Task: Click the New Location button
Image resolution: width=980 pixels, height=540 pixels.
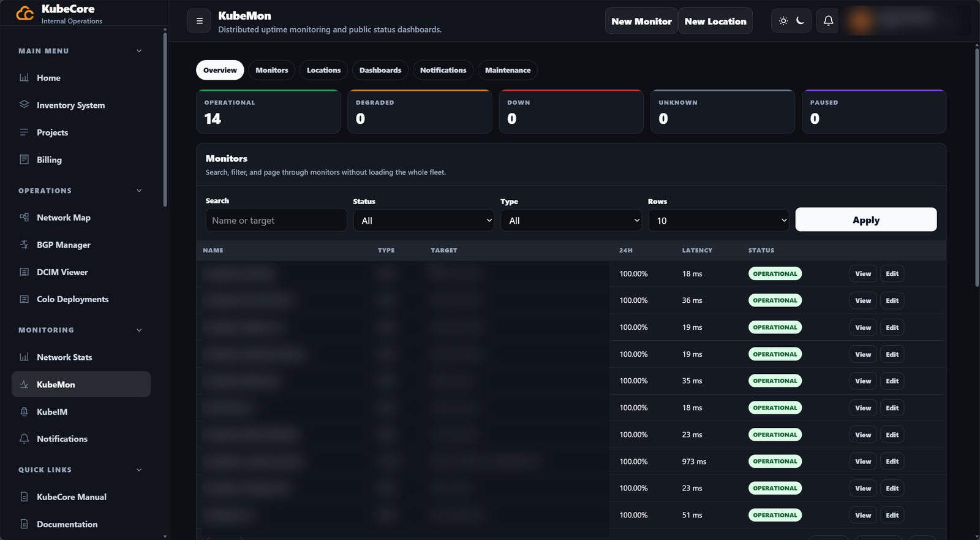Action: pyautogui.click(x=715, y=21)
